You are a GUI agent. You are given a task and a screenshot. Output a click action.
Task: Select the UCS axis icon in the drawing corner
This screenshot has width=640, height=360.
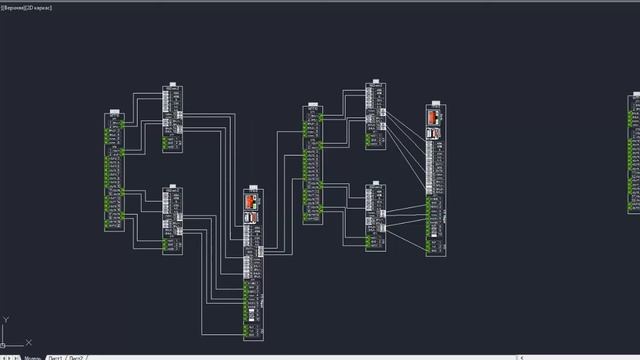click(16, 332)
